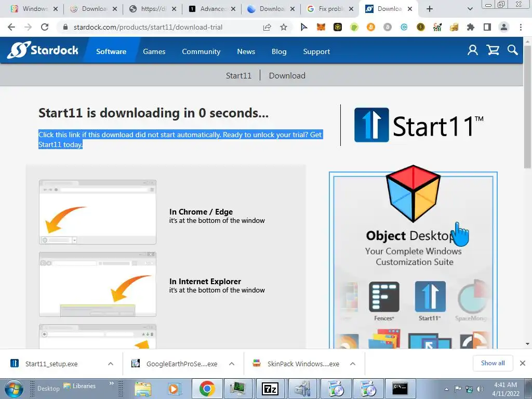This screenshot has height=399, width=532.
Task: Click the orange Bitcoin extension icon
Action: coord(371,27)
